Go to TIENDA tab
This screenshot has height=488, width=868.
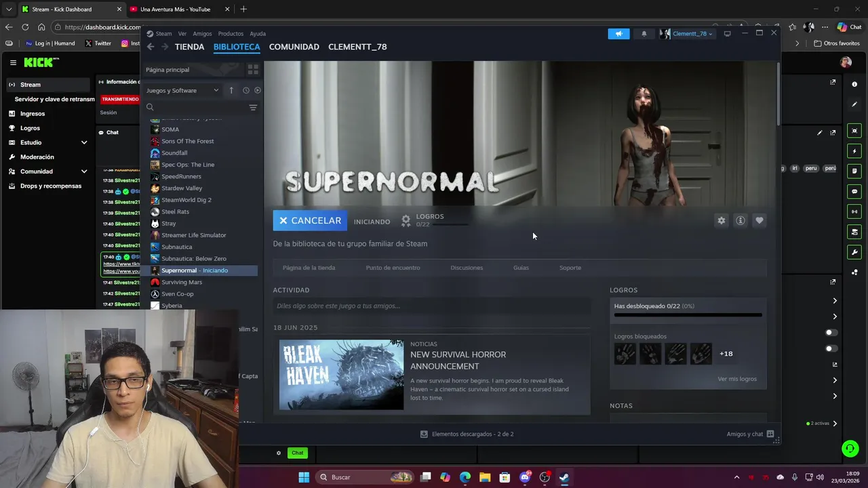click(189, 47)
